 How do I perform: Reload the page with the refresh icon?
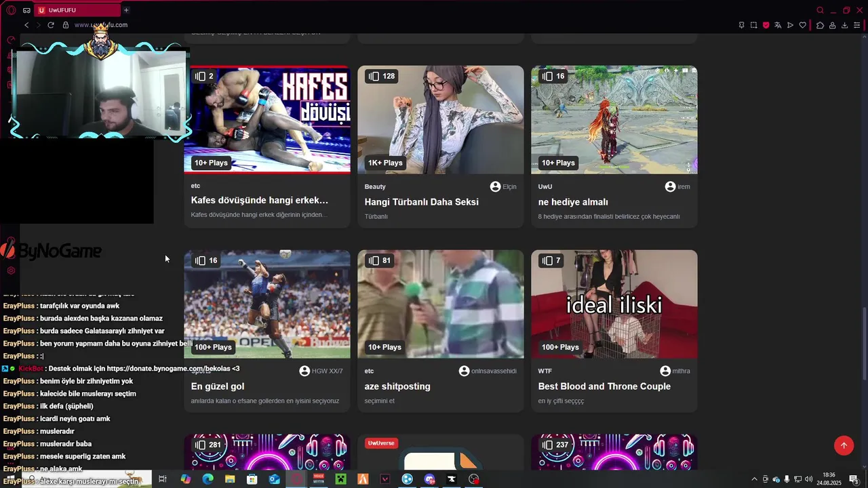click(51, 25)
